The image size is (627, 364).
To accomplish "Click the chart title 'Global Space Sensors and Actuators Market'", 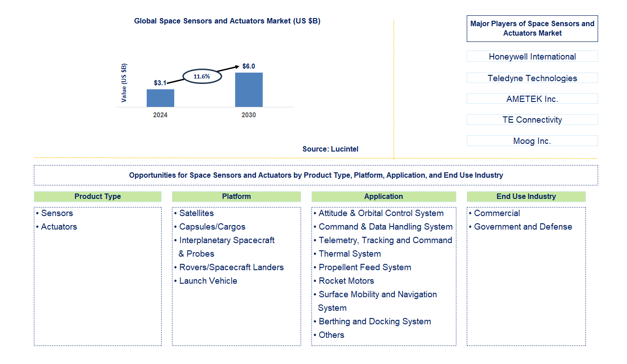I will click(x=227, y=21).
